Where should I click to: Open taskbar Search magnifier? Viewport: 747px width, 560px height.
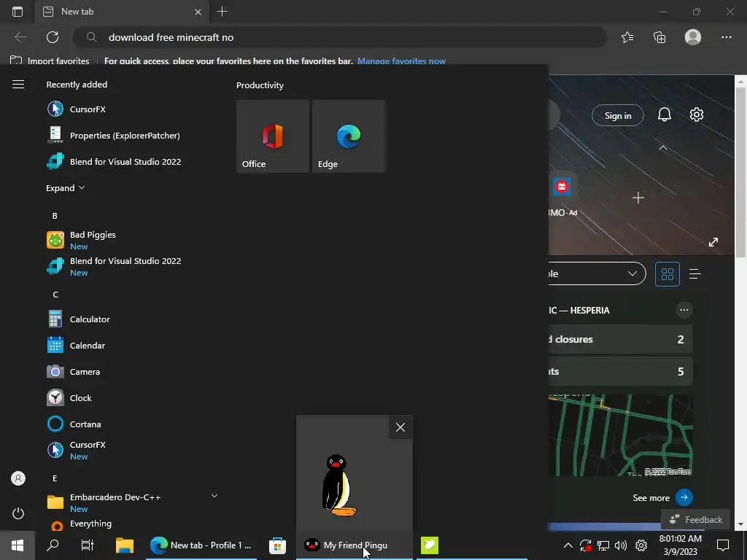tap(53, 545)
